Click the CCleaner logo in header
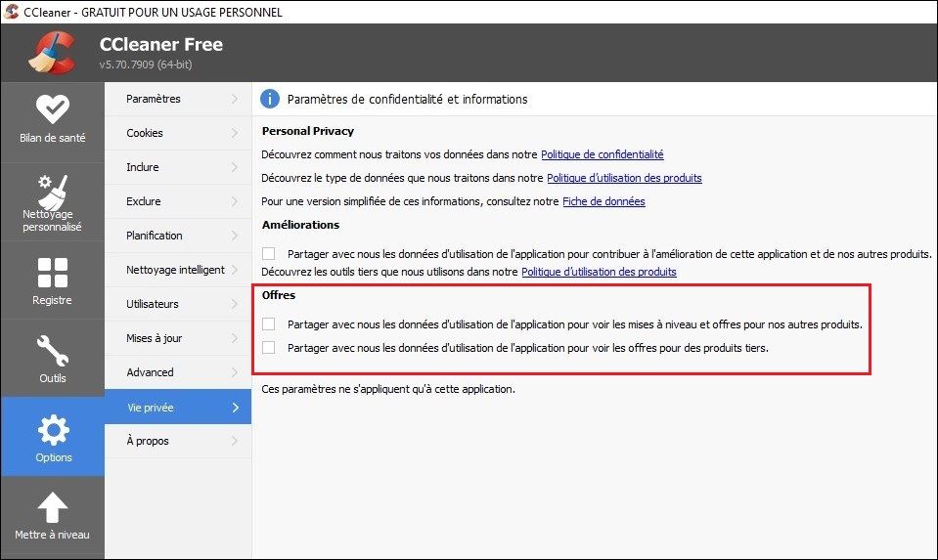 click(x=52, y=53)
